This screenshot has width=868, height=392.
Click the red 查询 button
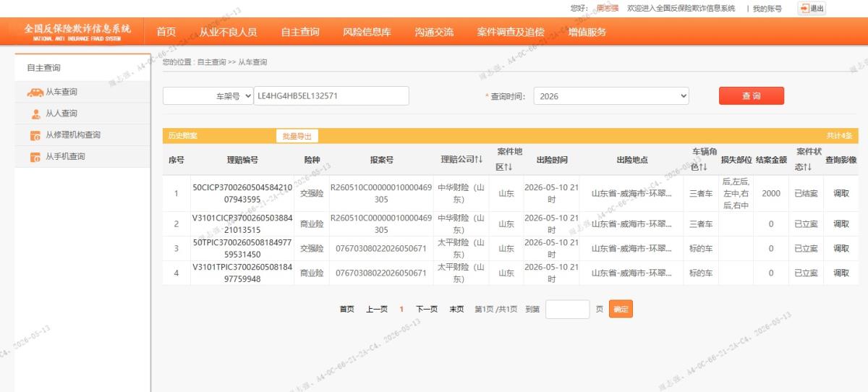752,96
